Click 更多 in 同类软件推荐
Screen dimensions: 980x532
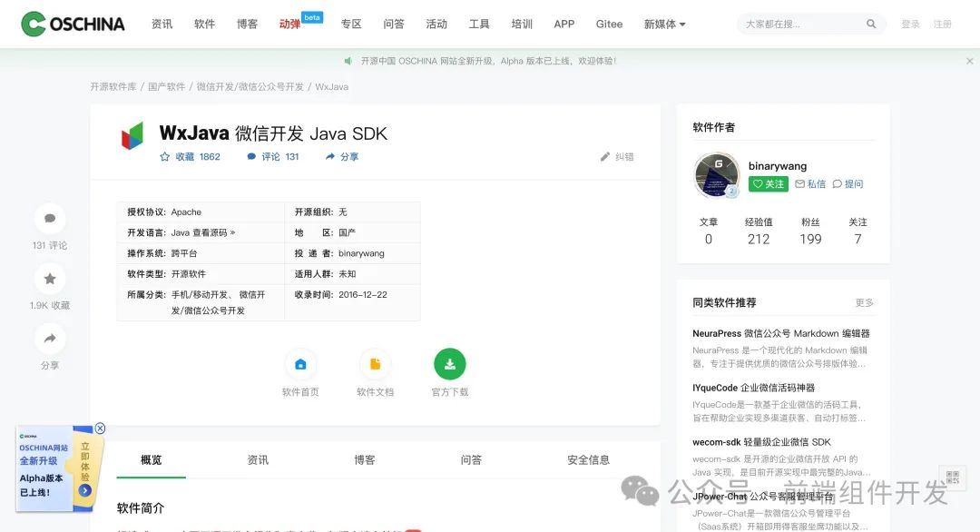[865, 302]
